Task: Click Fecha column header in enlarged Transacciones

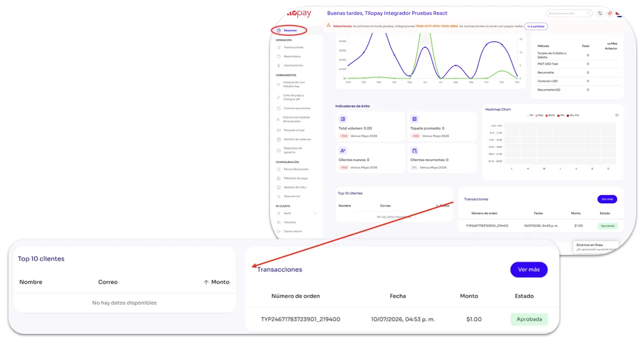Action: 398,296
